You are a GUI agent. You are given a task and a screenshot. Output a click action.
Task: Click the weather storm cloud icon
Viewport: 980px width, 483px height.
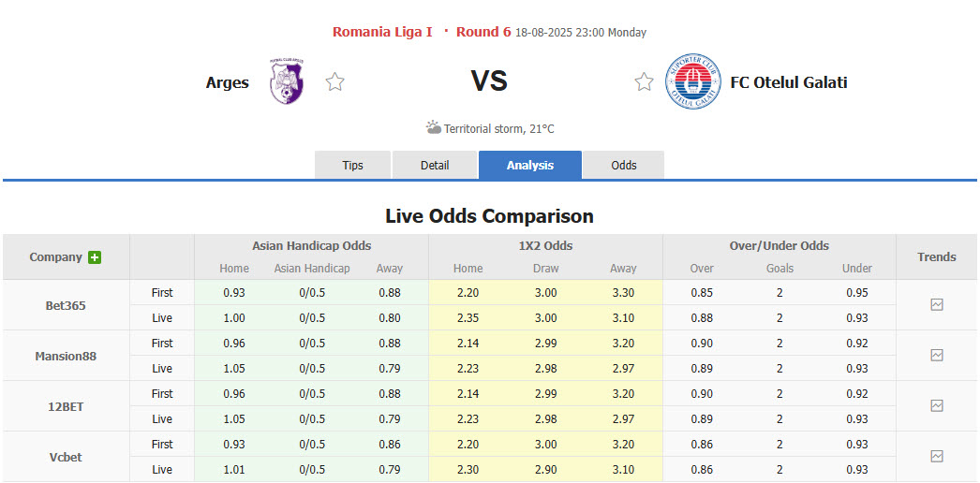(x=433, y=127)
